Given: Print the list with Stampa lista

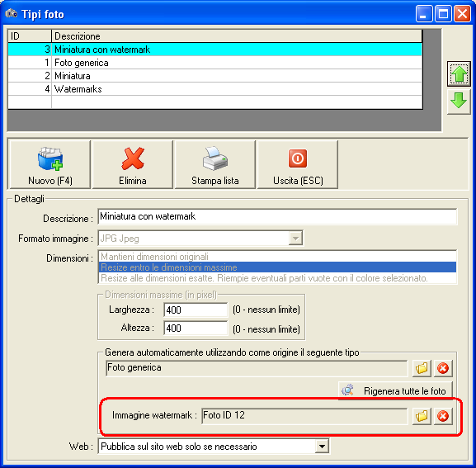Looking at the screenshot, I should pos(215,164).
